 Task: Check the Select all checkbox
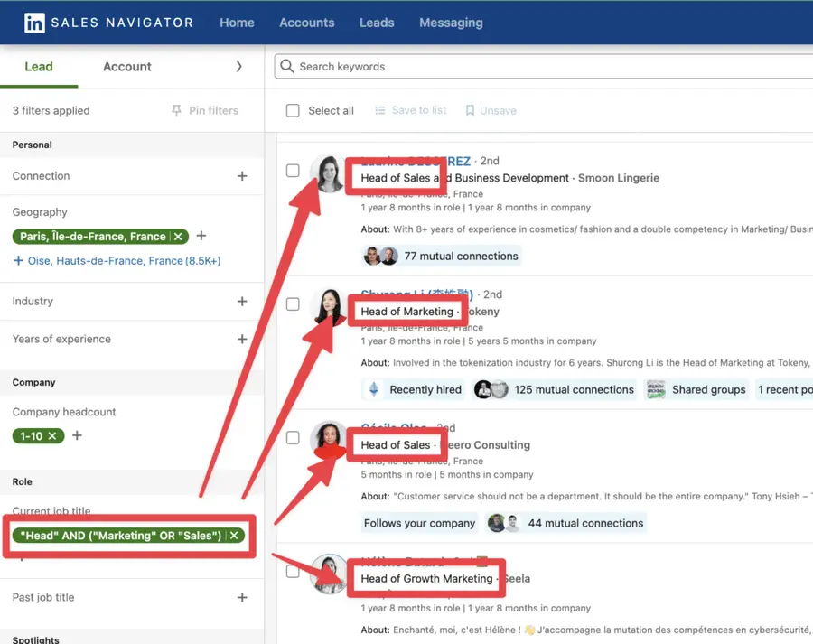[x=293, y=110]
